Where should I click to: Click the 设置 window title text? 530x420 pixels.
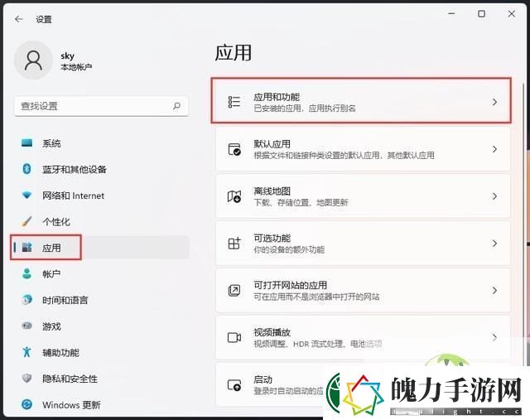pyautogui.click(x=44, y=20)
